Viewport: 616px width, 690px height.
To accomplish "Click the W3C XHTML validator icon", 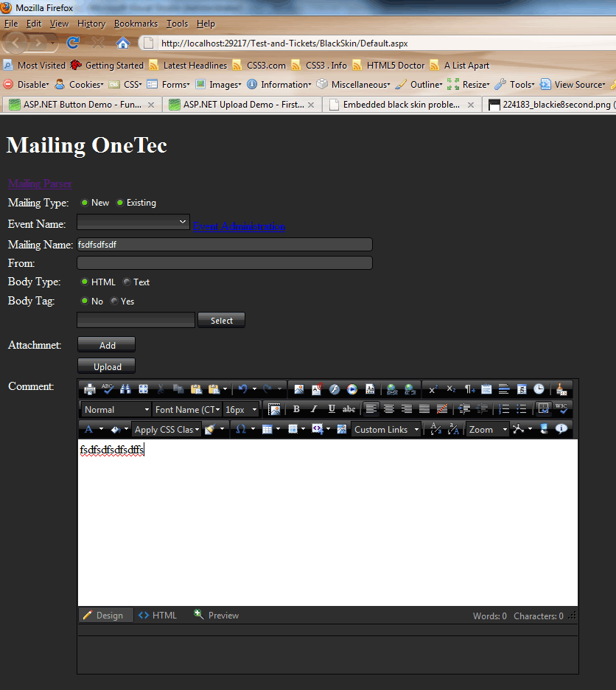I will click(x=561, y=409).
